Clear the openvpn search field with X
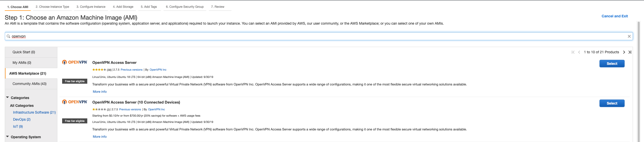This screenshot has width=644, height=142. click(629, 36)
